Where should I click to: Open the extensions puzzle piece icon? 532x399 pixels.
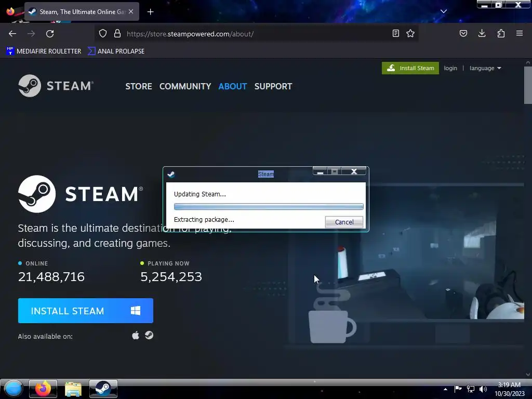click(x=501, y=33)
